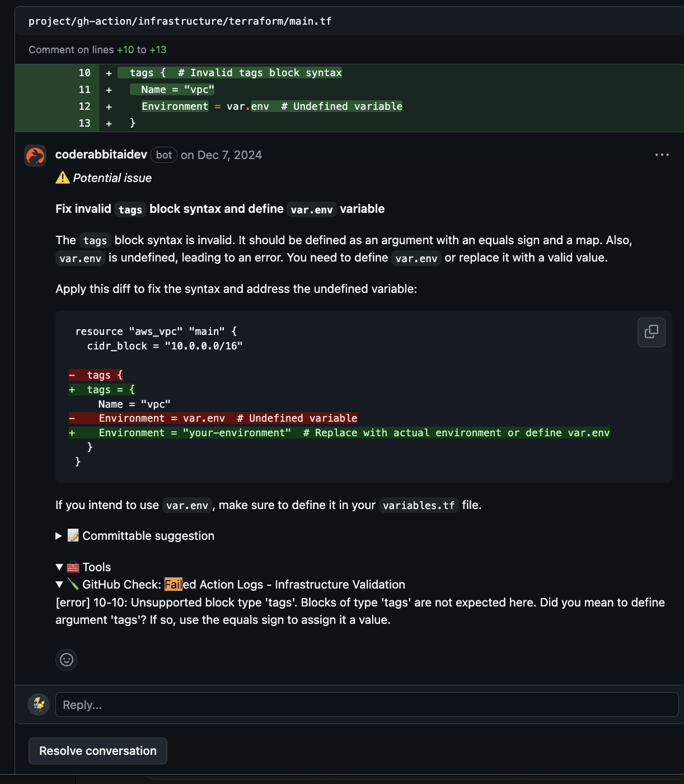The height and width of the screenshot is (784, 684).
Task: Click the main.tf file path header
Action: coord(180,21)
